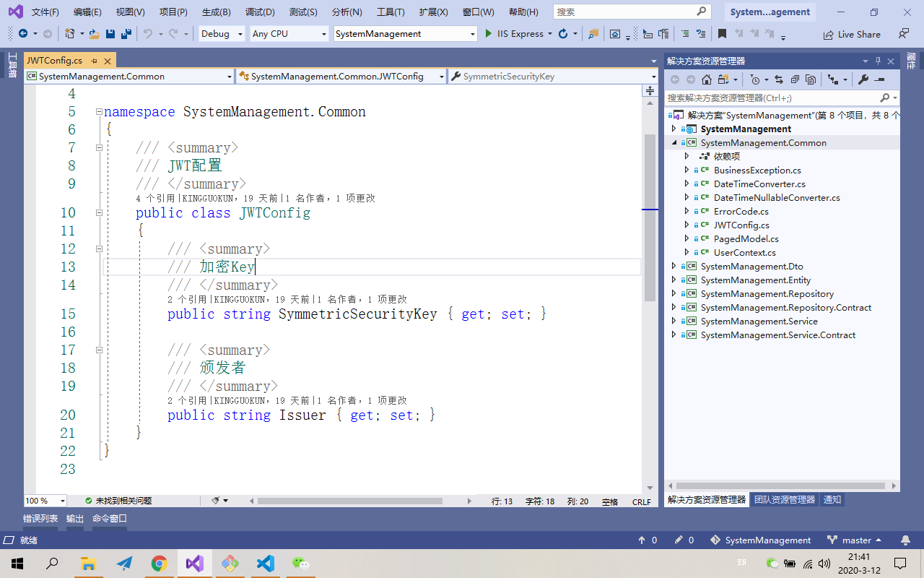Image resolution: width=924 pixels, height=578 pixels.
Task: Click Sync with Active Document icon
Action: click(x=779, y=79)
